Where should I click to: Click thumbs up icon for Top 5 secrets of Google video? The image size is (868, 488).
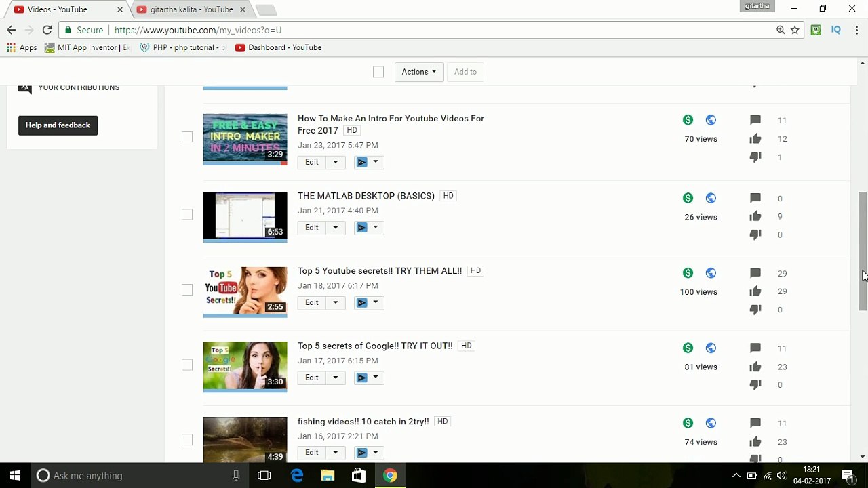coord(755,366)
